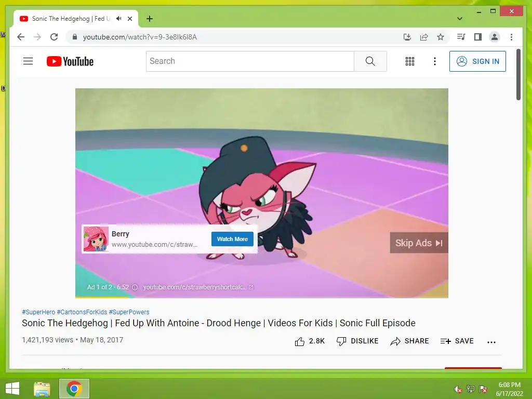Click the www.youtube.com/c/straw... ad text

point(154,245)
